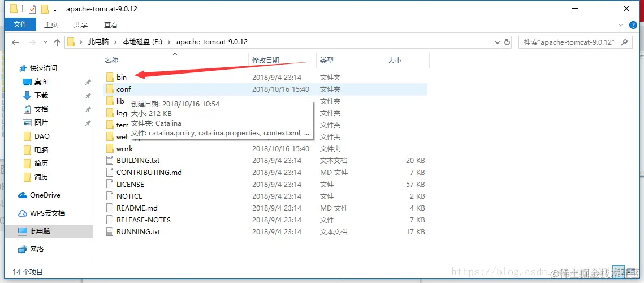Click the 2018/10/16 15:40 date of conf

click(281, 89)
